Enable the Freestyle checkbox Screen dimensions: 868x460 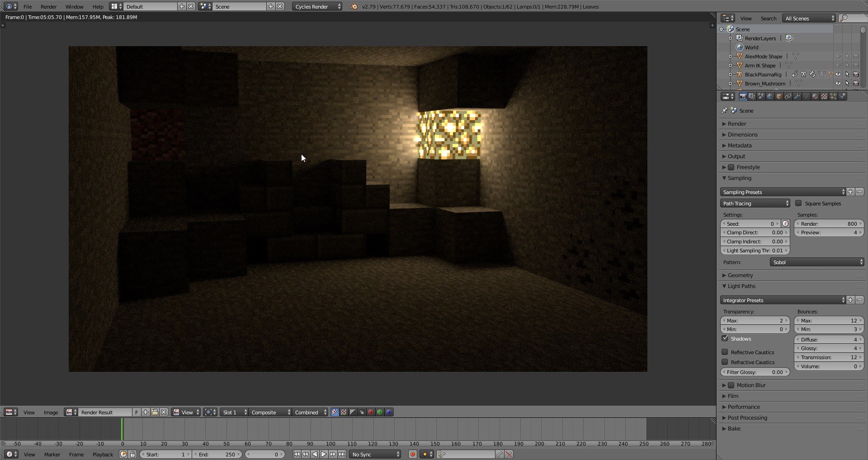click(x=731, y=167)
